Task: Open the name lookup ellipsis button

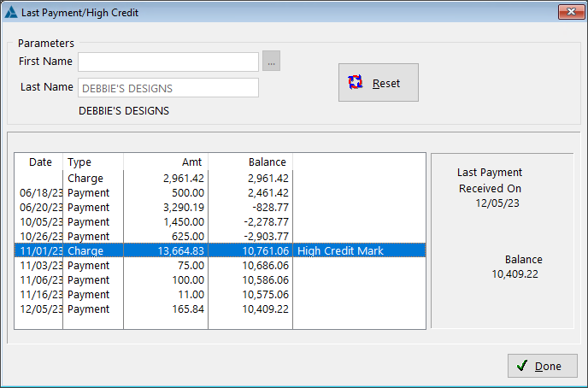Action: tap(271, 61)
